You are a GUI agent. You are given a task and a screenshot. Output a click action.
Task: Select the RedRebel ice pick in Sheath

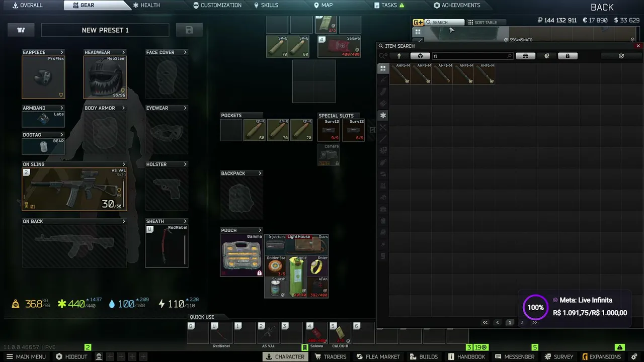pos(167,246)
